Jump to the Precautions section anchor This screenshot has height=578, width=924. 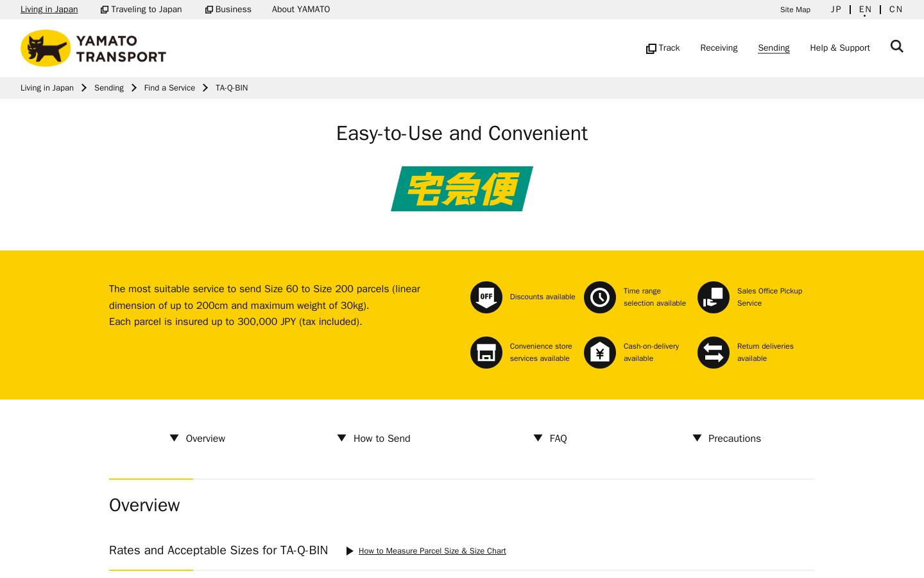tap(727, 438)
